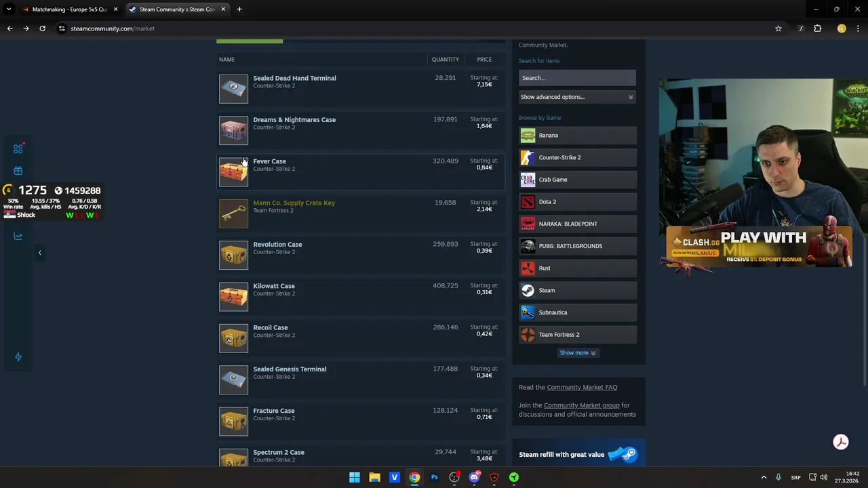Open the sidebar statistics chart icon

(18, 236)
